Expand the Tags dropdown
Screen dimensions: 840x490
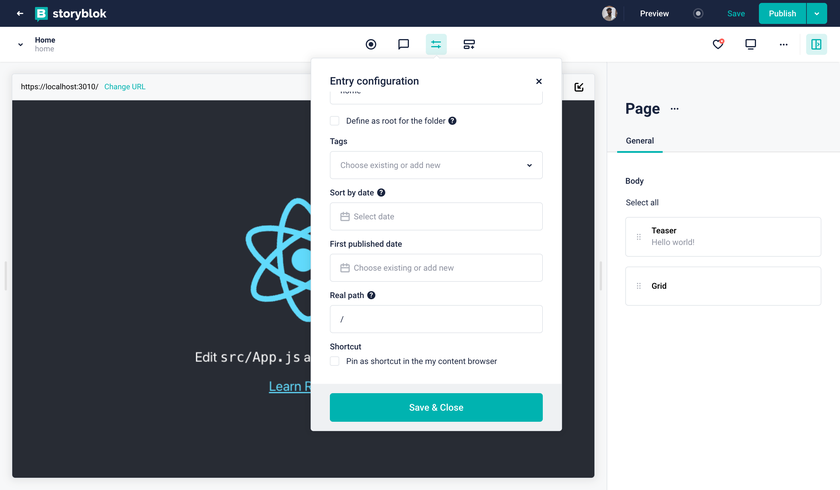(436, 165)
